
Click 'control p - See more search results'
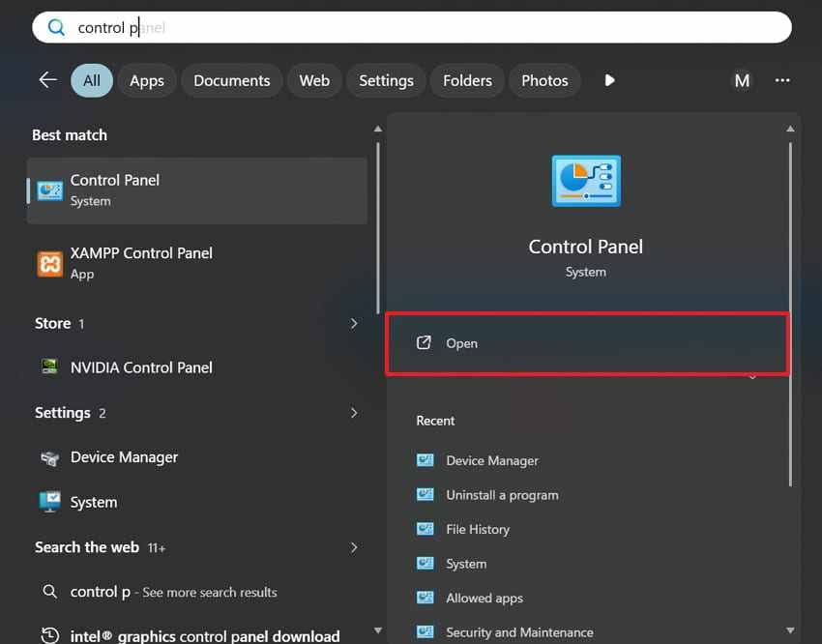click(197, 592)
